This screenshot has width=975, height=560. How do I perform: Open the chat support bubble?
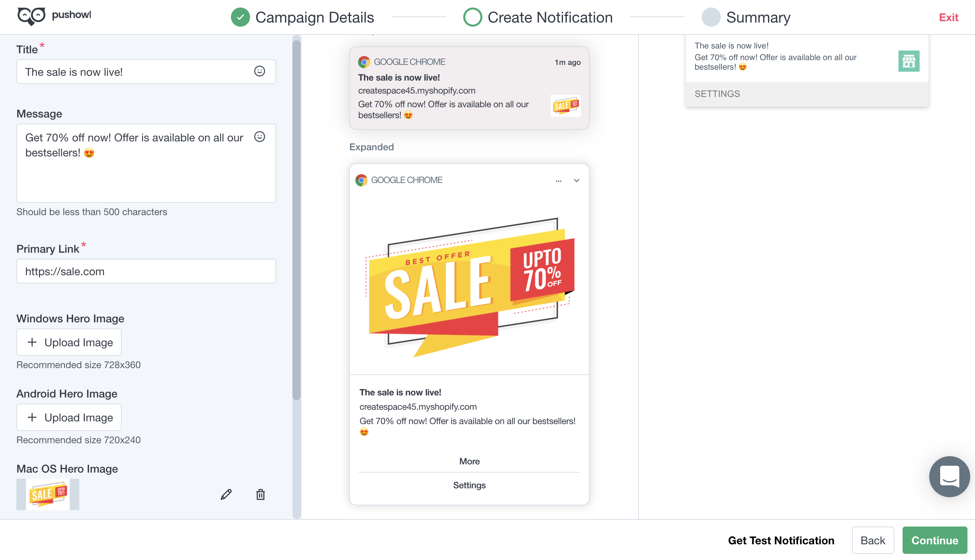pos(949,477)
